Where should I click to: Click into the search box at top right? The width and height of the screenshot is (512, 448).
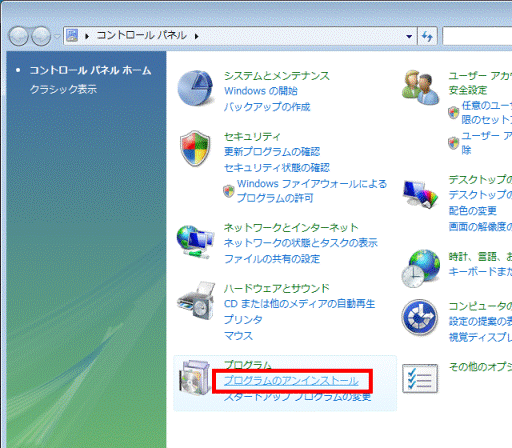(x=477, y=36)
